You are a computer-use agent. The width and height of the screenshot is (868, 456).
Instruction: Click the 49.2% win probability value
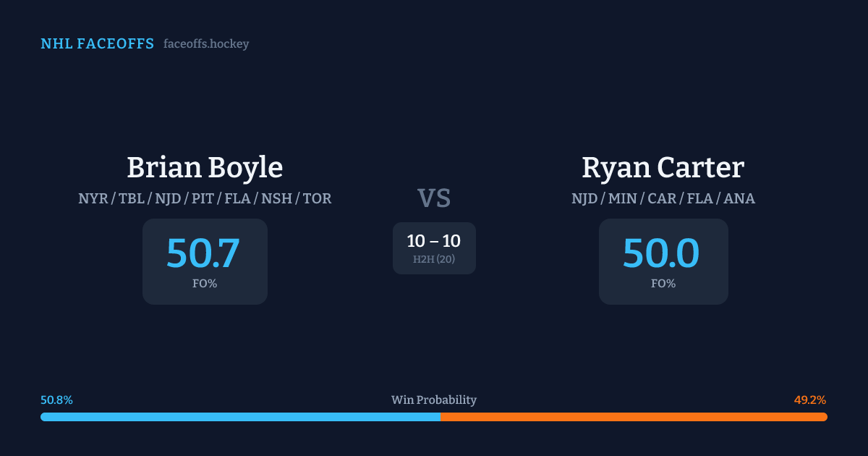(810, 400)
